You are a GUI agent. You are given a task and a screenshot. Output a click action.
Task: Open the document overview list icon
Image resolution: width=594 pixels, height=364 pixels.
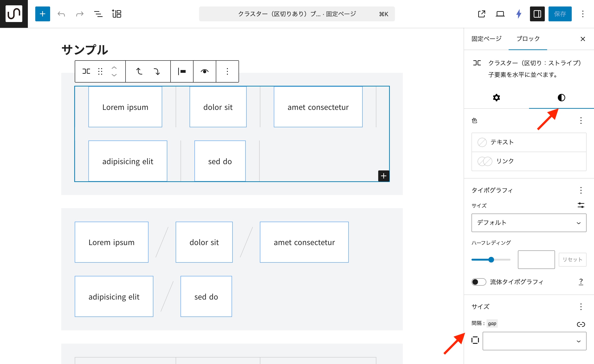[x=98, y=14]
